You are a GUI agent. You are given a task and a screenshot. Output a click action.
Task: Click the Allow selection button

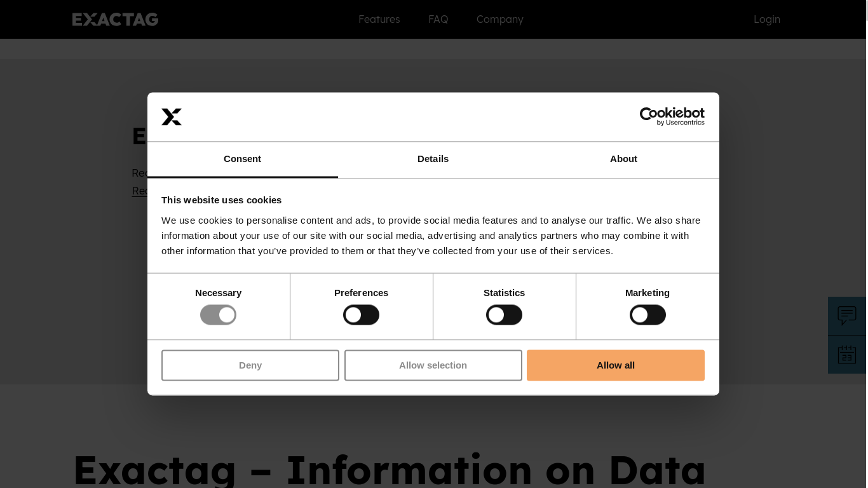click(433, 365)
